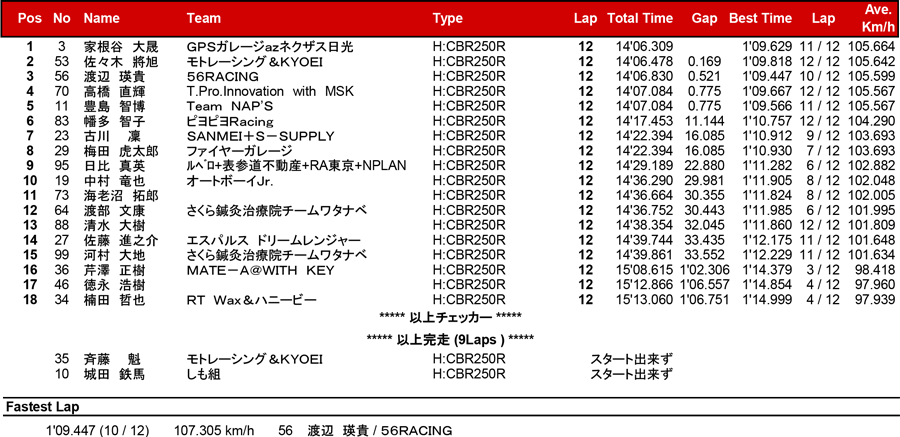900x437 pixels.
Task: Select team エスパルス ドリームレンジャー
Action: point(274,240)
